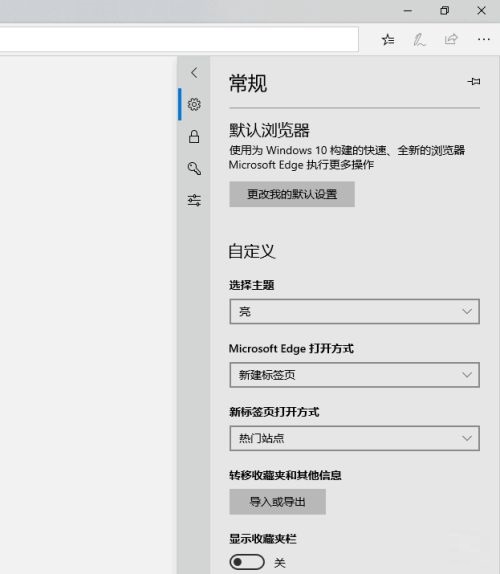Screen dimensions: 500x574
Task: Expand the 选择主题 dropdown showing 亮
Action: [354, 312]
